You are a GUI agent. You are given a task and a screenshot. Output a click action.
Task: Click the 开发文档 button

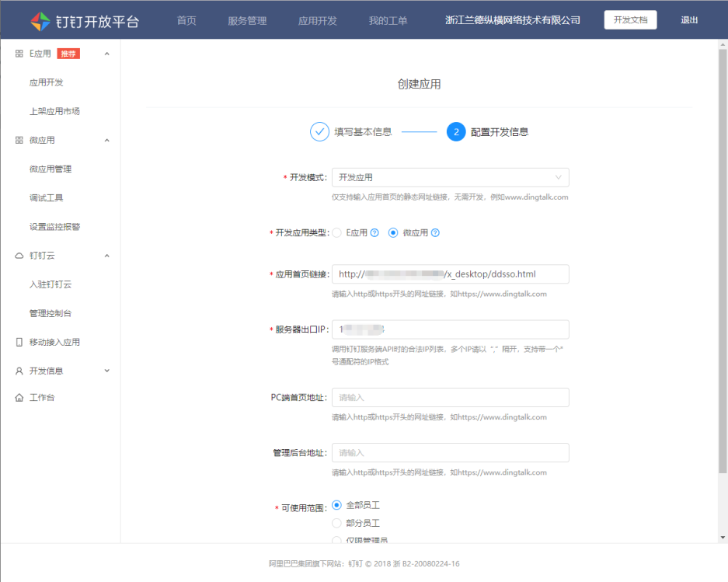[x=630, y=20]
